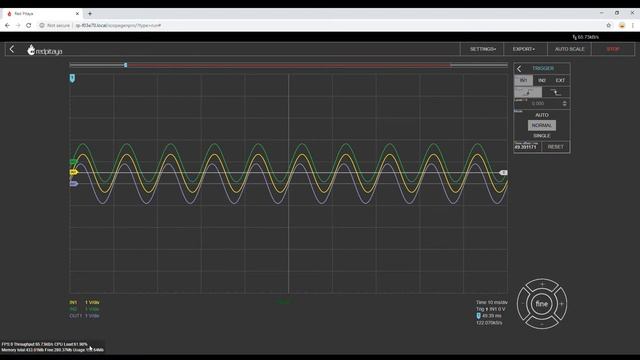This screenshot has height=360, width=640.
Task: Click the purple OUT1 channel offset marker
Action: point(73,184)
